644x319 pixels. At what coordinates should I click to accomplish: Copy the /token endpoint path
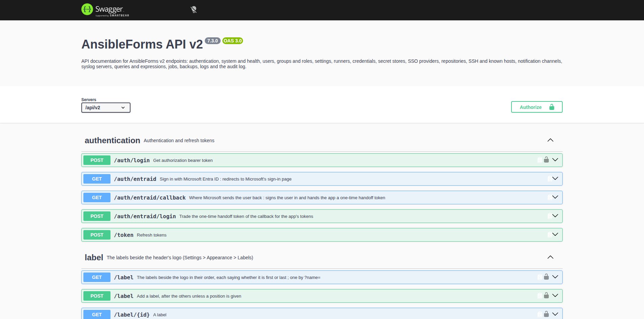coord(549,234)
